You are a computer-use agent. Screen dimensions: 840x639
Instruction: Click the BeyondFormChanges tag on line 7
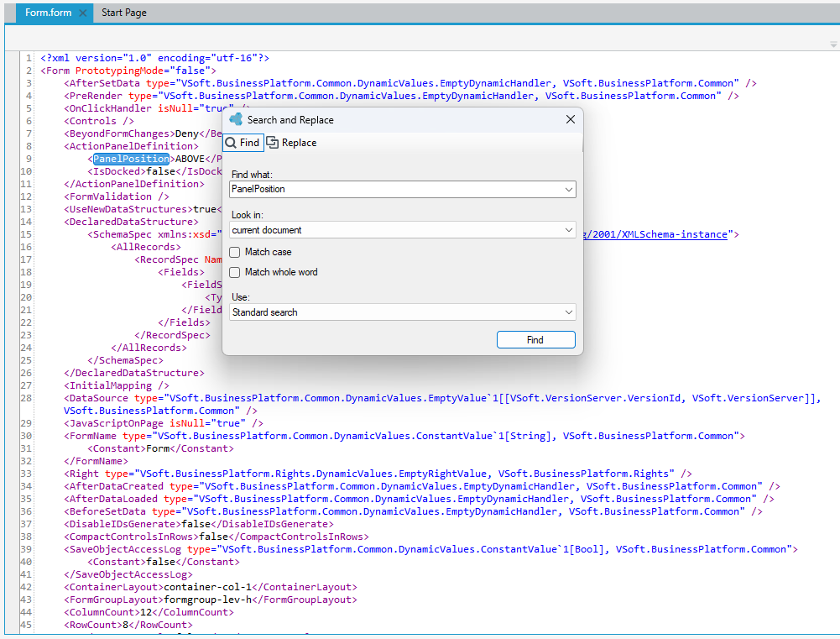pos(119,134)
